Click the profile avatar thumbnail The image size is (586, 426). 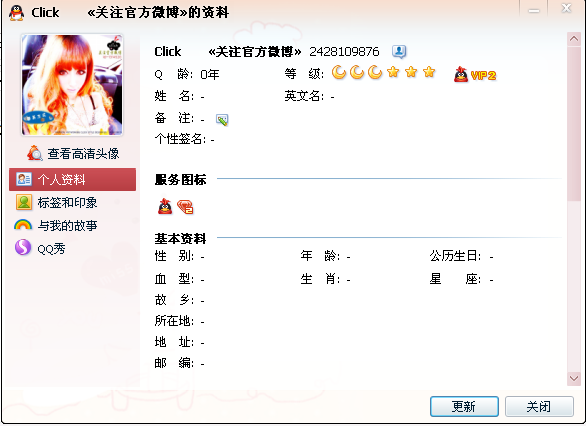point(72,85)
